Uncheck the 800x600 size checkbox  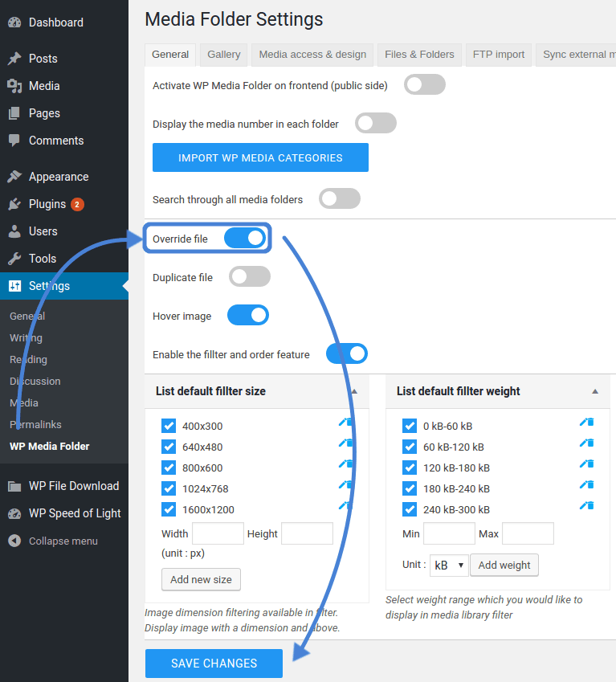pos(169,468)
